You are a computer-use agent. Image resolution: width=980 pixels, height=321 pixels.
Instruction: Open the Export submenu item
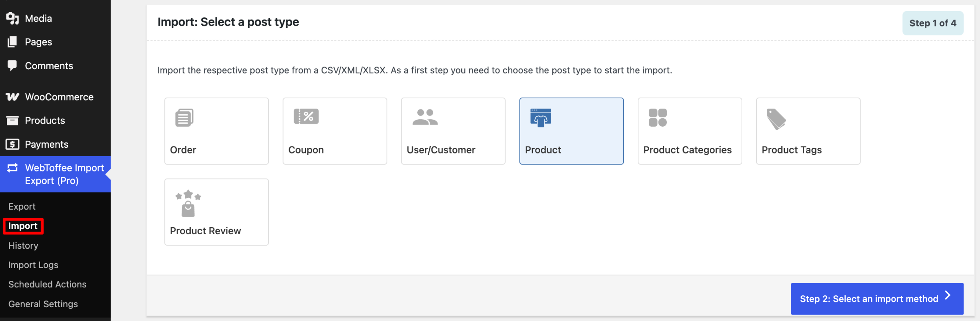[22, 206]
